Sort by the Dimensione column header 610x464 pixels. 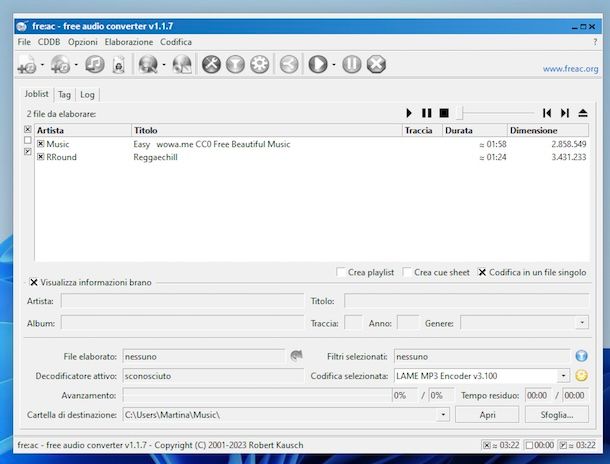[548, 130]
